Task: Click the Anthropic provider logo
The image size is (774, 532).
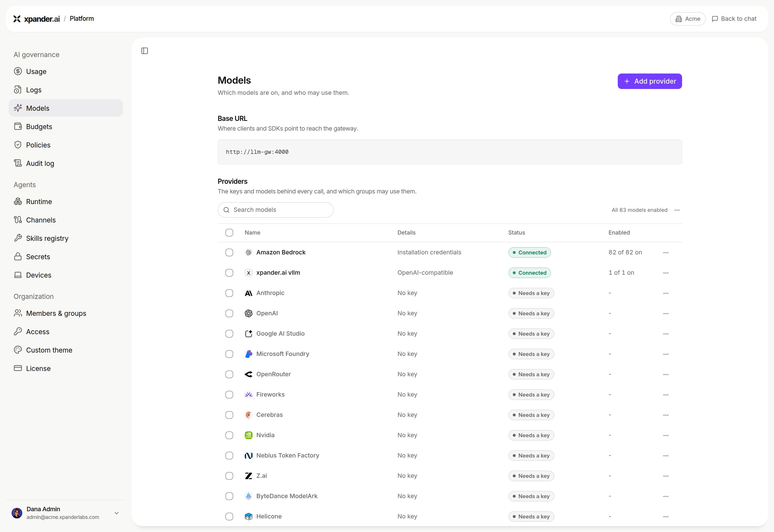Action: [248, 293]
